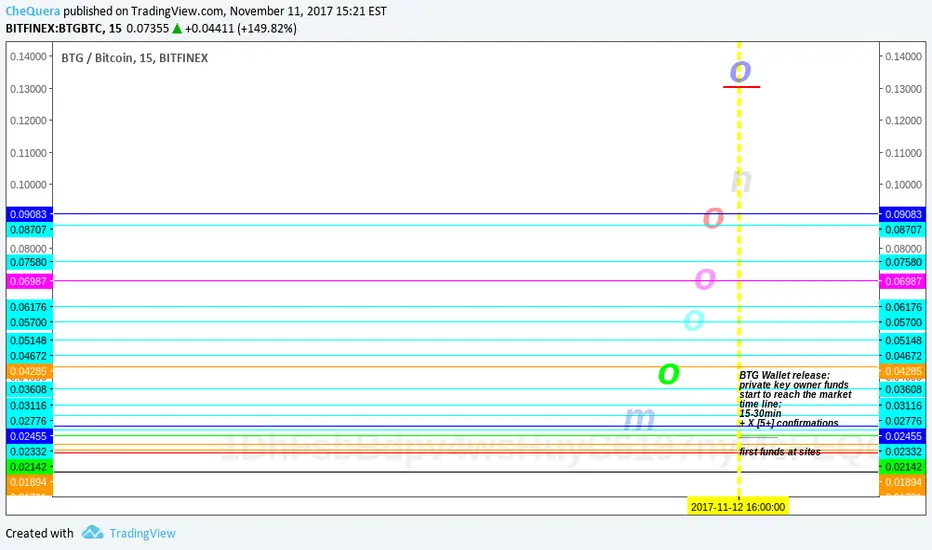Viewport: 932px width, 550px height.
Task: Click the blue 0.09083 label on left axis
Action: [29, 214]
